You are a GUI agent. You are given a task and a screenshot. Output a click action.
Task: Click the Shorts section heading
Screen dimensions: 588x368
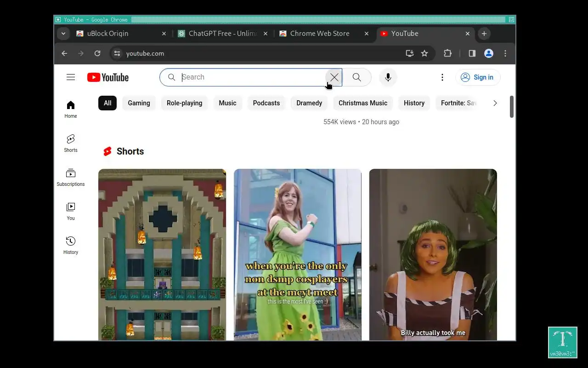tap(130, 151)
